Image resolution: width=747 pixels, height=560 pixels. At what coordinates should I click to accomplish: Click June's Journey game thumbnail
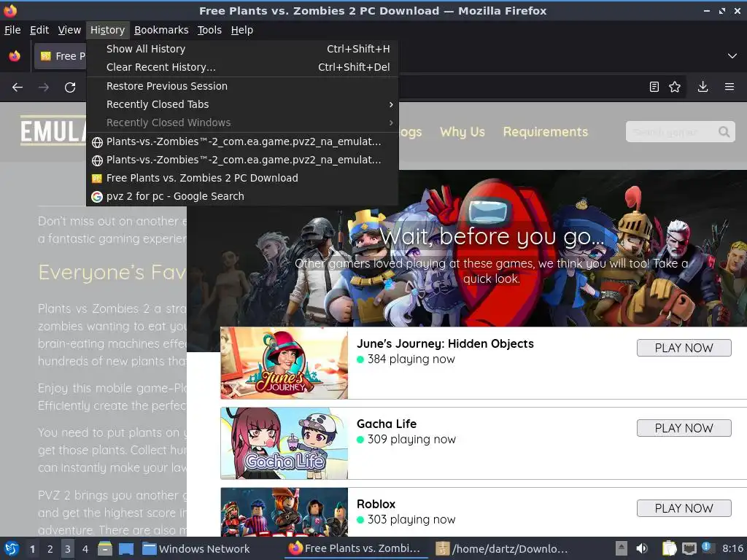[285, 363]
